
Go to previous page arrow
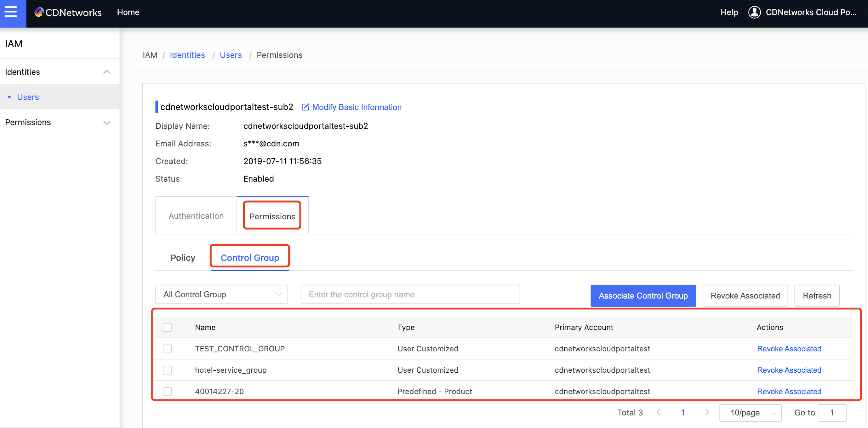click(659, 412)
